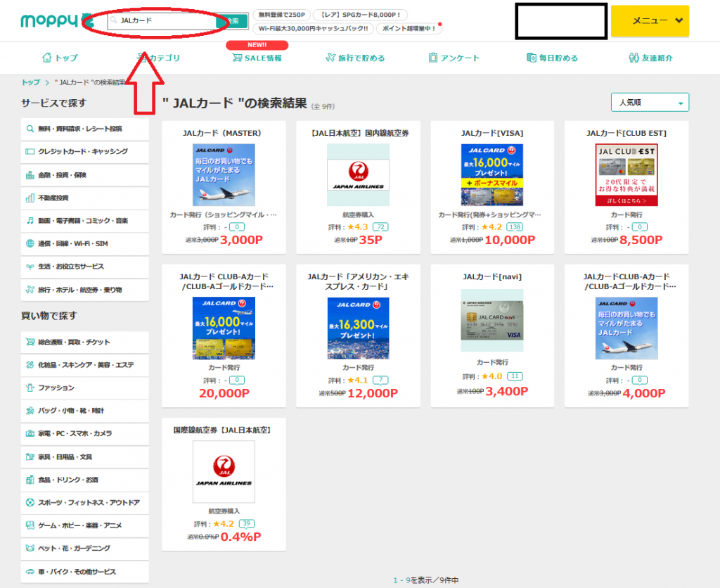Click the moppy logo
The image size is (720, 588).
pos(56,20)
